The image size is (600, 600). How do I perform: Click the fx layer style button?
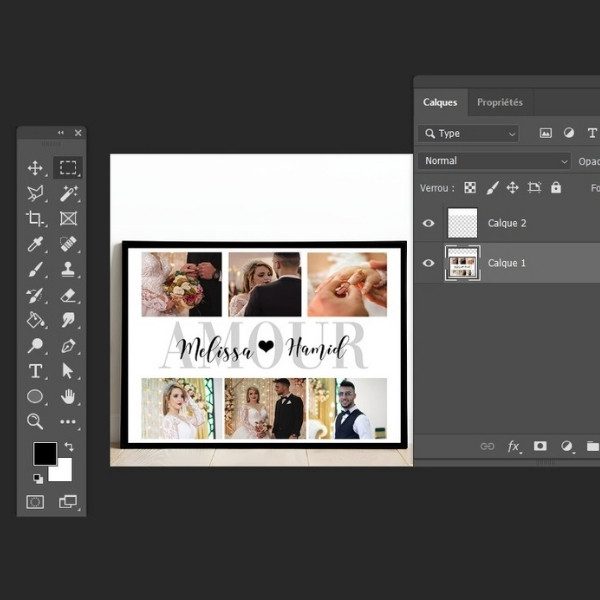point(514,446)
